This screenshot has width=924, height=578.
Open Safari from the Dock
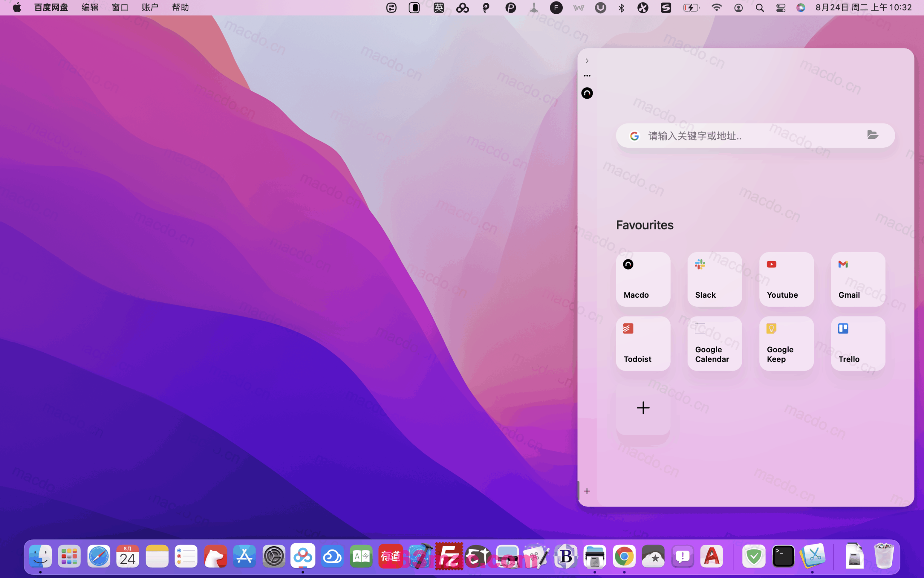tap(99, 556)
